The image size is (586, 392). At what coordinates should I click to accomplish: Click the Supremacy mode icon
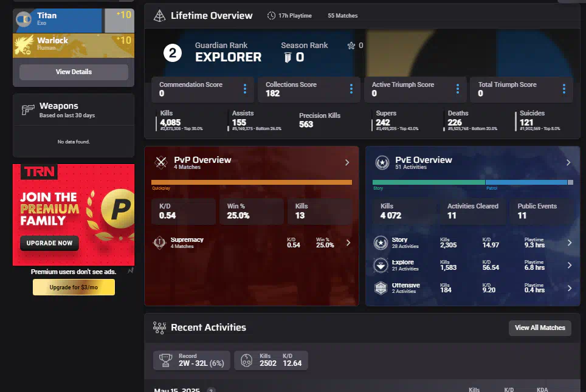coord(160,242)
